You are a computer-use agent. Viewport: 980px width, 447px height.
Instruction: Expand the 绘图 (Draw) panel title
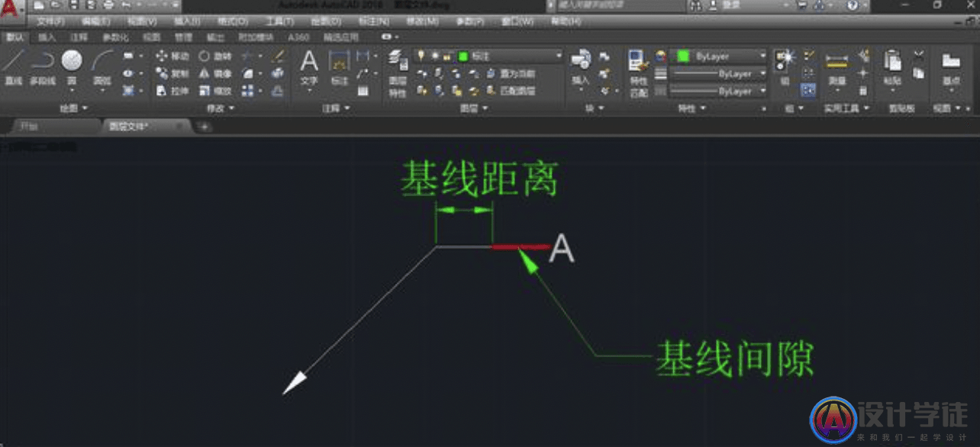click(x=74, y=109)
